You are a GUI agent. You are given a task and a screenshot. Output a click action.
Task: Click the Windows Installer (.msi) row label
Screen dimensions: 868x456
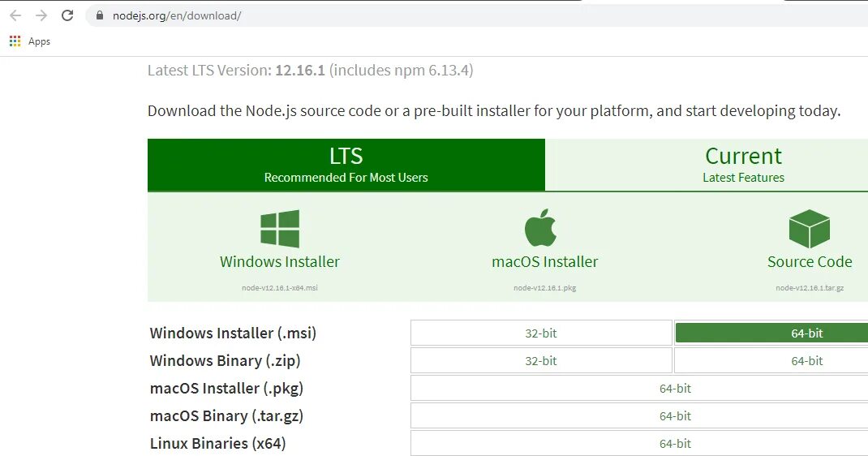[x=233, y=333]
